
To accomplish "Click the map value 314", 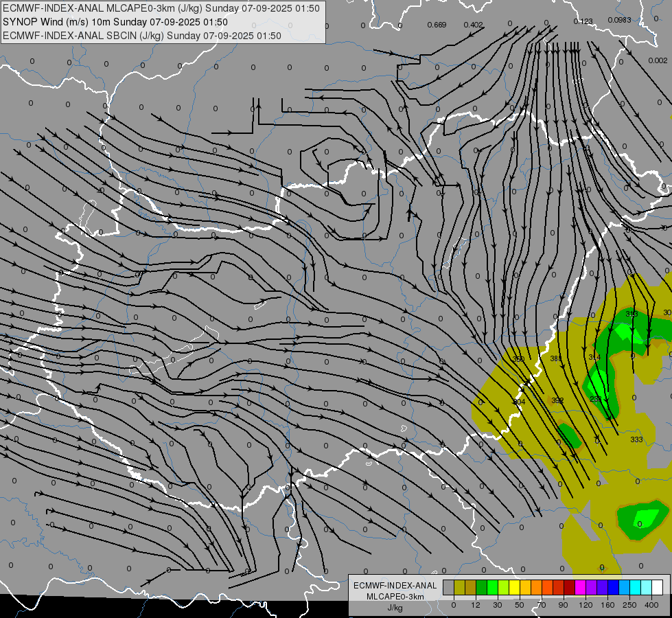I will pos(594,357).
